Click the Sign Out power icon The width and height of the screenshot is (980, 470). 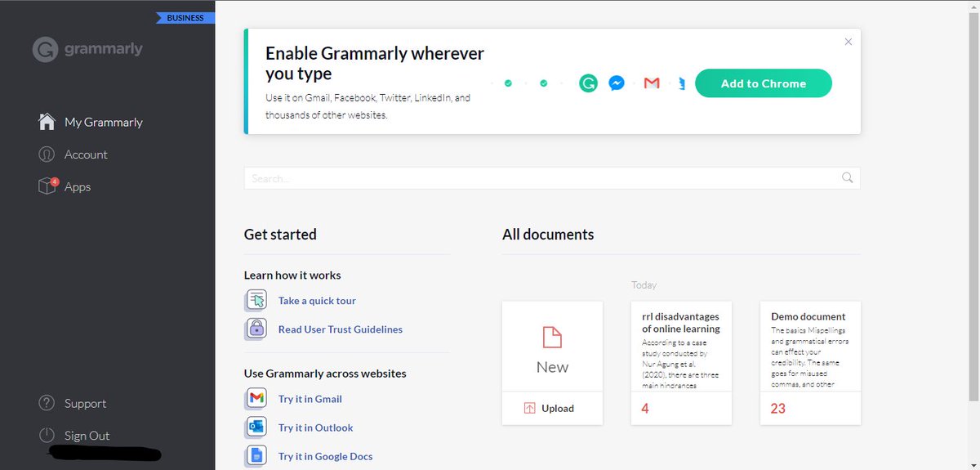[x=47, y=436]
